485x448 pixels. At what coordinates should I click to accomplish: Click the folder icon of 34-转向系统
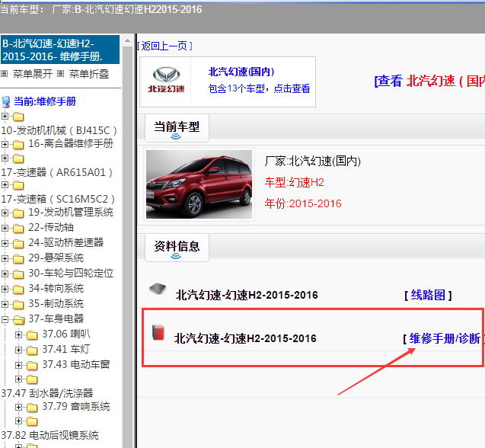point(18,290)
